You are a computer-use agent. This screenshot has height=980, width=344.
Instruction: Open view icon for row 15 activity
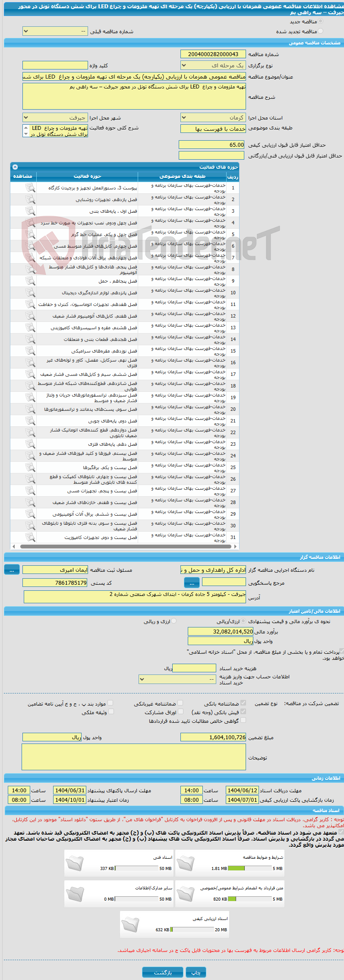coord(30,351)
